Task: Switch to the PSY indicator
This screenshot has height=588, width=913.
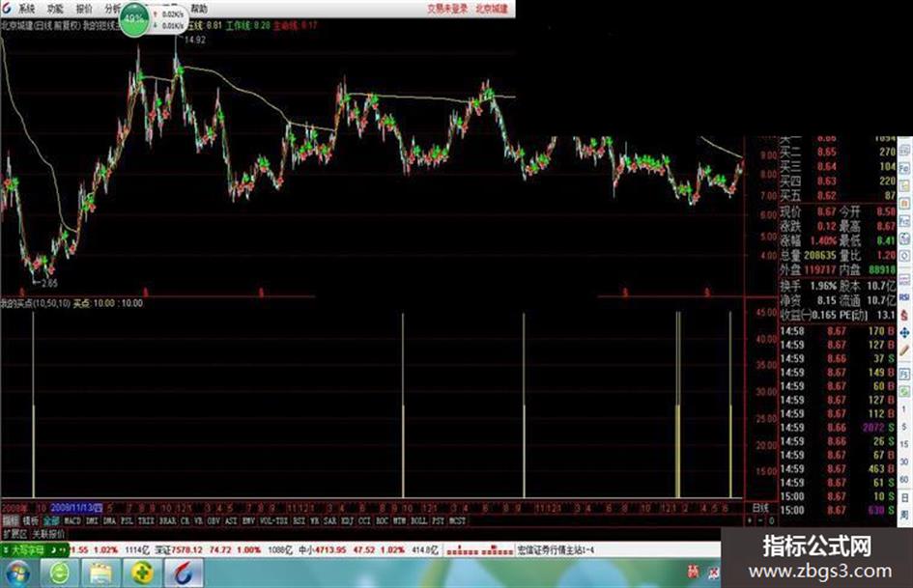Action: [x=438, y=520]
